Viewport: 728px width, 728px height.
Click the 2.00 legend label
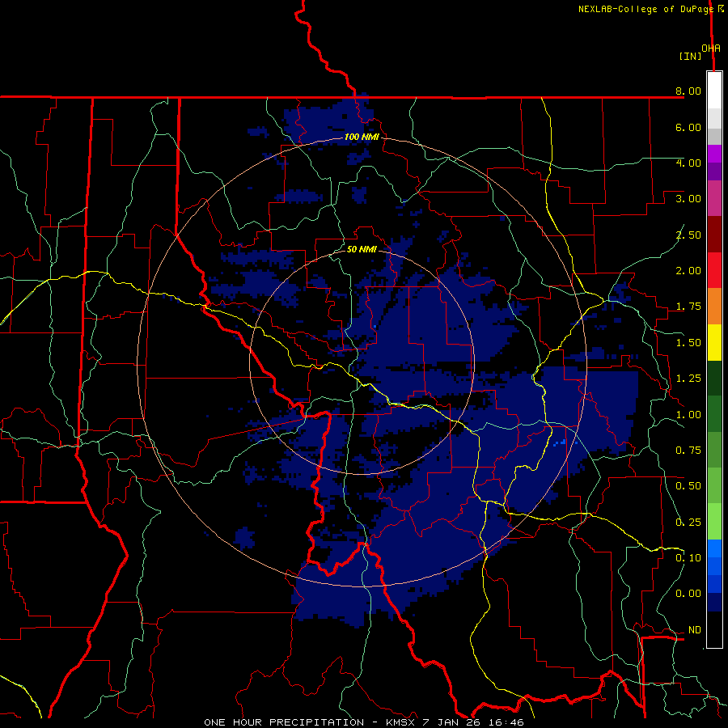coord(688,271)
